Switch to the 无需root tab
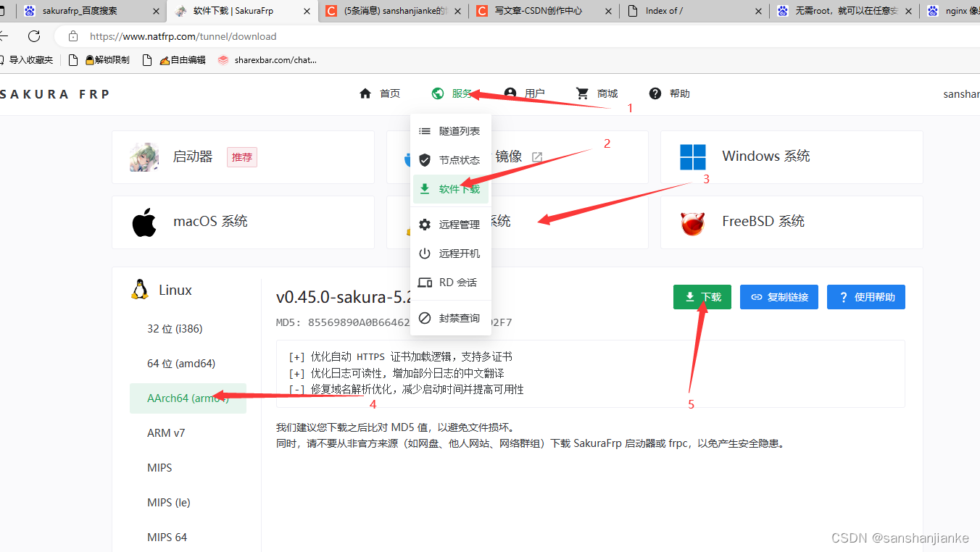 click(x=845, y=11)
